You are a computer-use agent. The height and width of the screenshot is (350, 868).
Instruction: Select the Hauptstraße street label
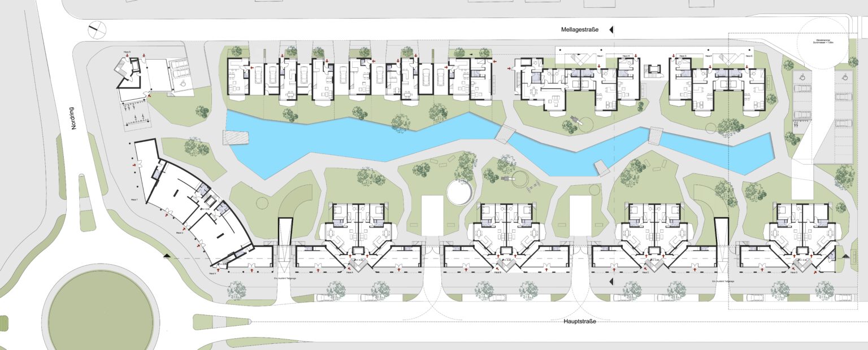579,321
